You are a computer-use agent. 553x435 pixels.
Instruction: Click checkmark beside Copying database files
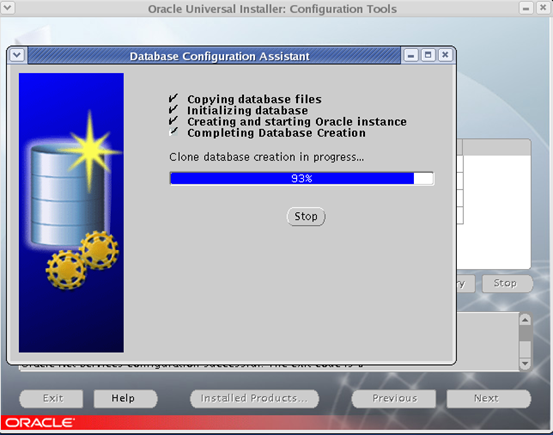click(173, 98)
